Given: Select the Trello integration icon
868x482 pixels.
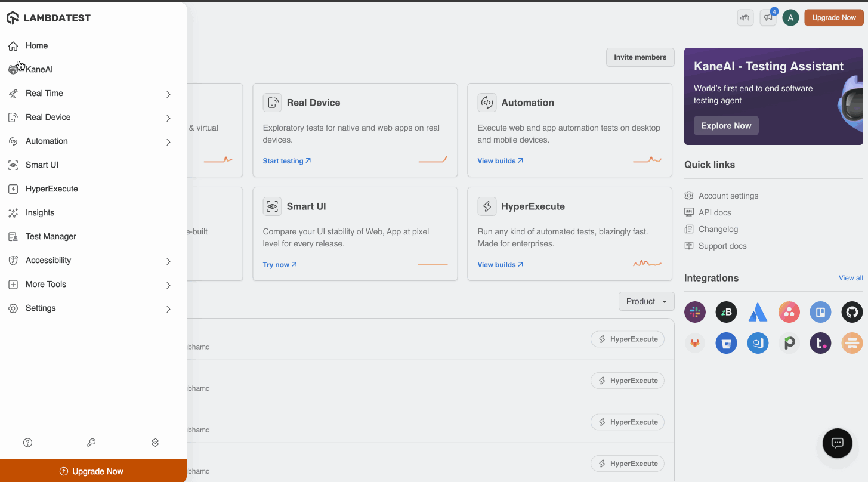Looking at the screenshot, I should click(x=820, y=312).
